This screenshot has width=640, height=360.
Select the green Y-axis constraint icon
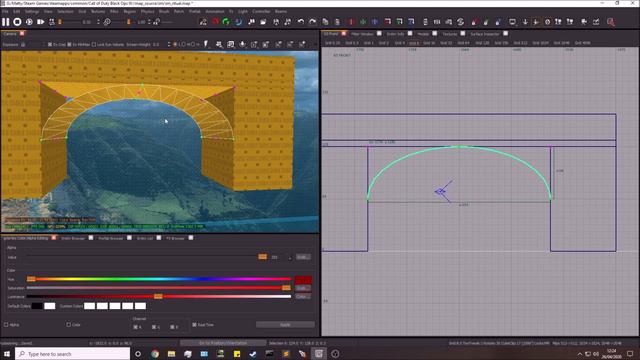363,22
